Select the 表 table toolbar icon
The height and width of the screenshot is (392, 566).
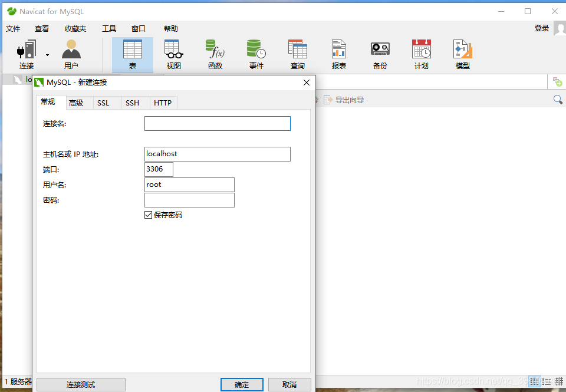[133, 54]
